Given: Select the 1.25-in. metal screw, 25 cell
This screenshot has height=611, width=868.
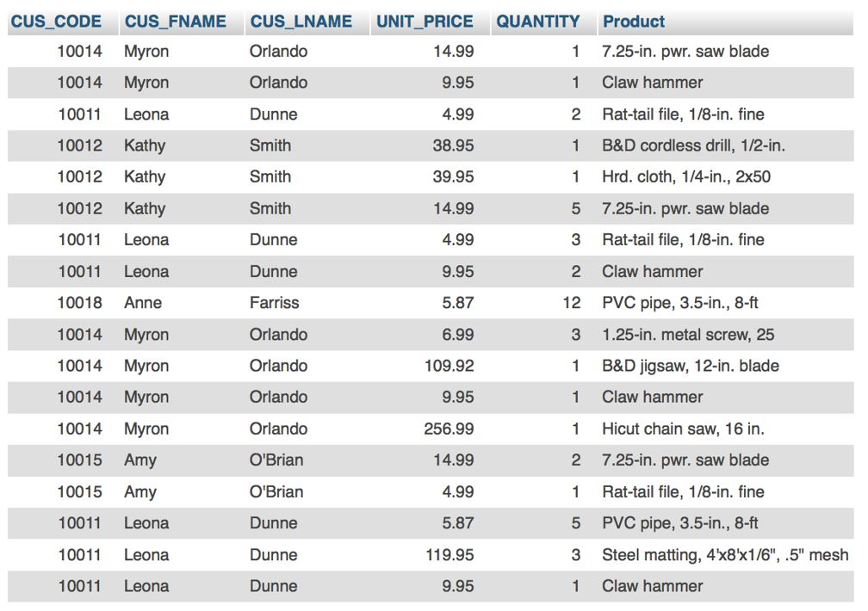Looking at the screenshot, I should 688,334.
